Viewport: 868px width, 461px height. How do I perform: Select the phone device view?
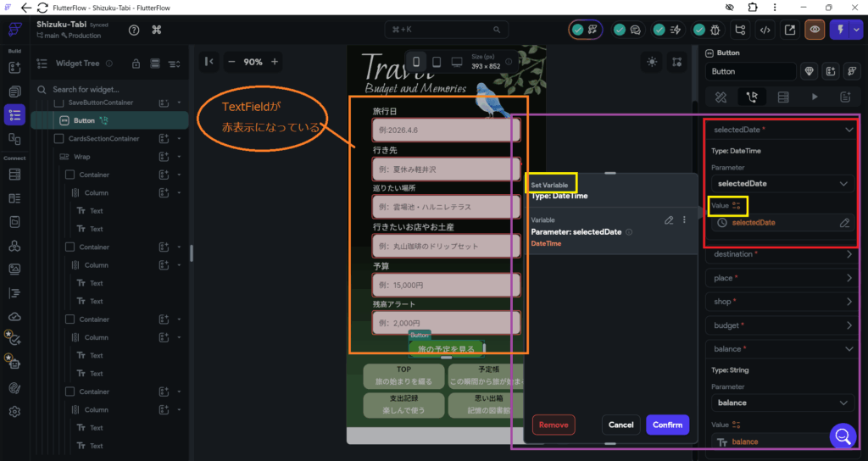(x=416, y=62)
